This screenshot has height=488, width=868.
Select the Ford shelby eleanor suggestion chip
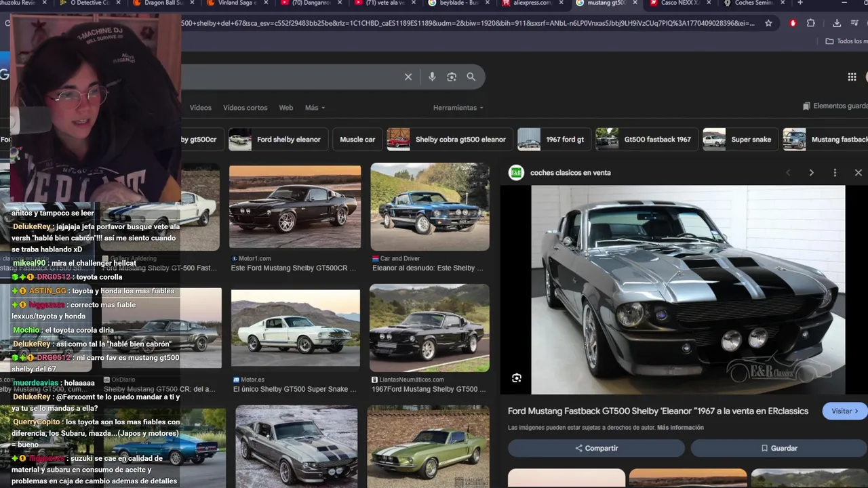(278, 140)
